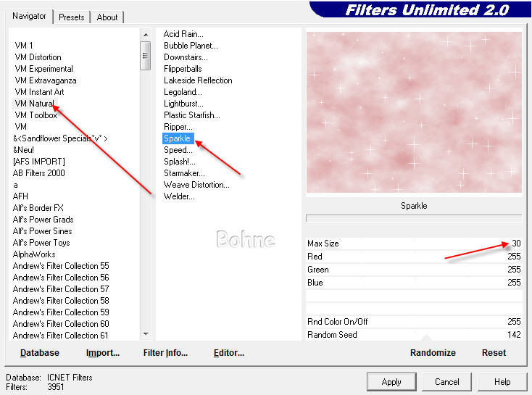Pick the Acid Rain filter
Viewport: 532px width, 395px height.
(183, 34)
